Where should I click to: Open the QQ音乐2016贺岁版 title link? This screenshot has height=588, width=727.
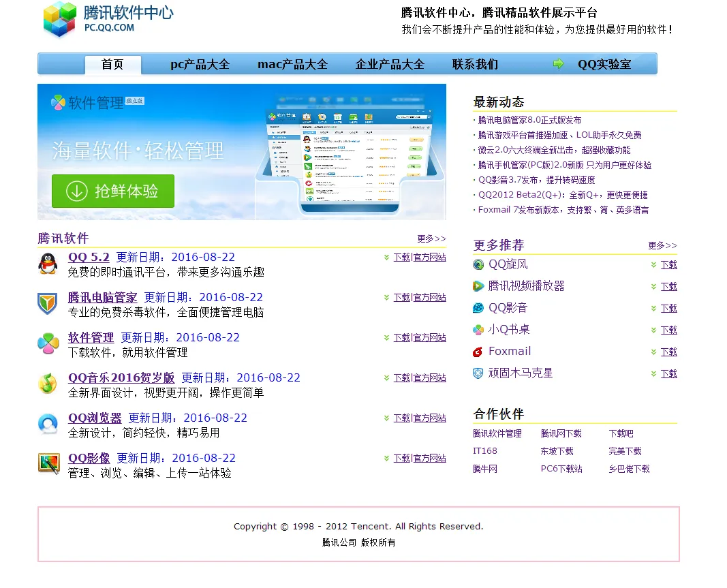coord(121,377)
